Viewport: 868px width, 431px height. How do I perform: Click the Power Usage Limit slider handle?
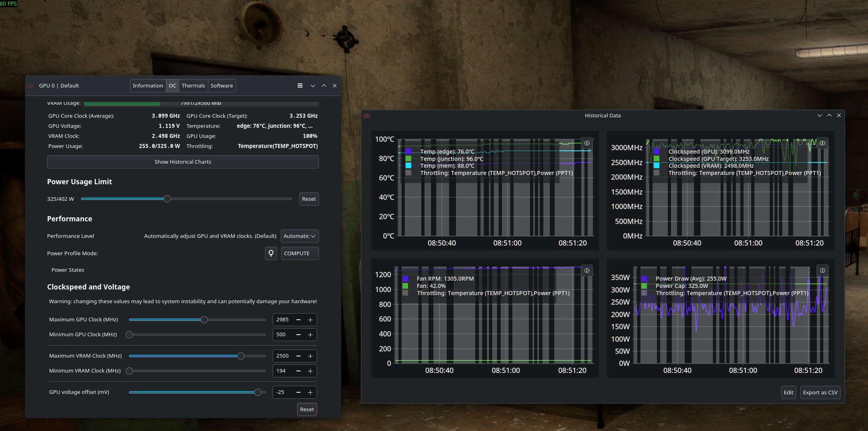coord(167,199)
